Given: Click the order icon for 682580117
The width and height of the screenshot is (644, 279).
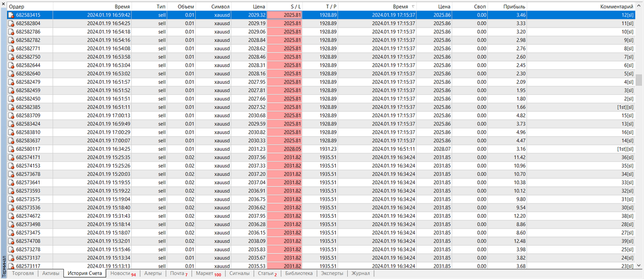Looking at the screenshot, I should pos(11,149).
